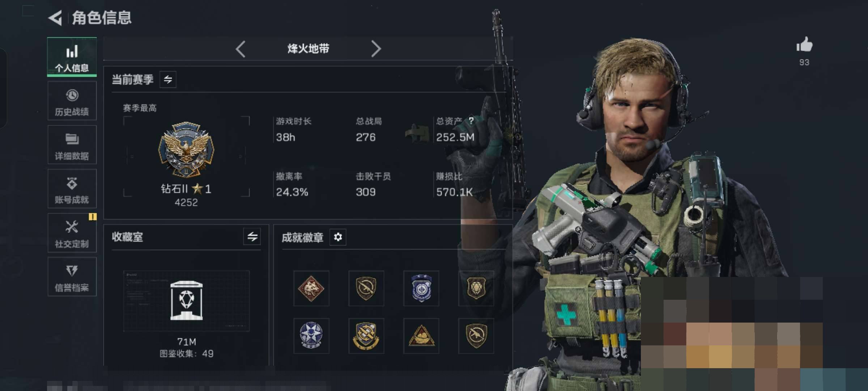The image size is (868, 391).
Task: Go back using the arrow beside 角色信息
Action: pyautogui.click(x=55, y=18)
